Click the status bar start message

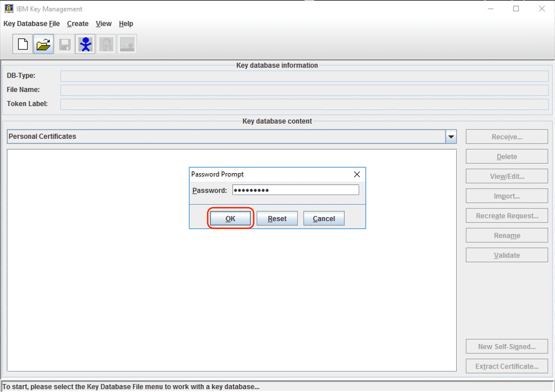(131, 387)
